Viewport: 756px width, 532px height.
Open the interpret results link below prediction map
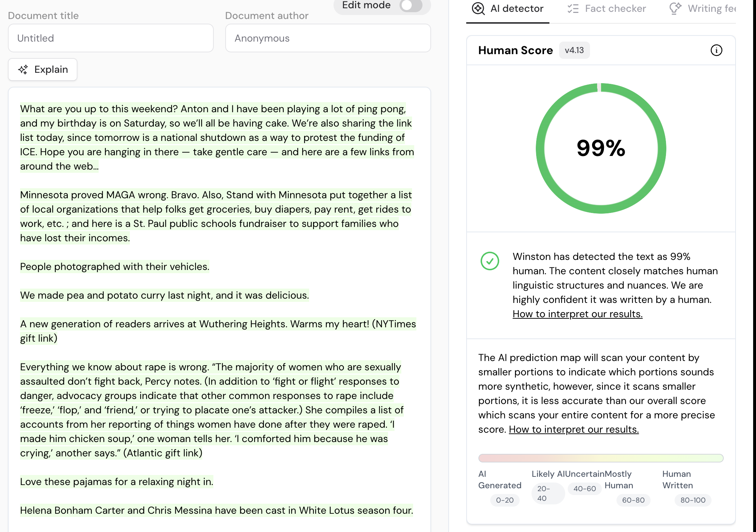574,429
